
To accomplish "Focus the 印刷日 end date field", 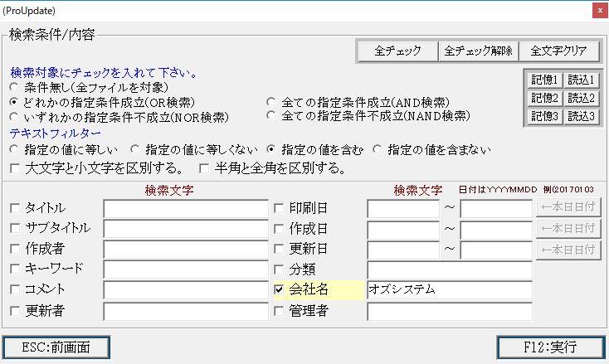I will coord(496,209).
